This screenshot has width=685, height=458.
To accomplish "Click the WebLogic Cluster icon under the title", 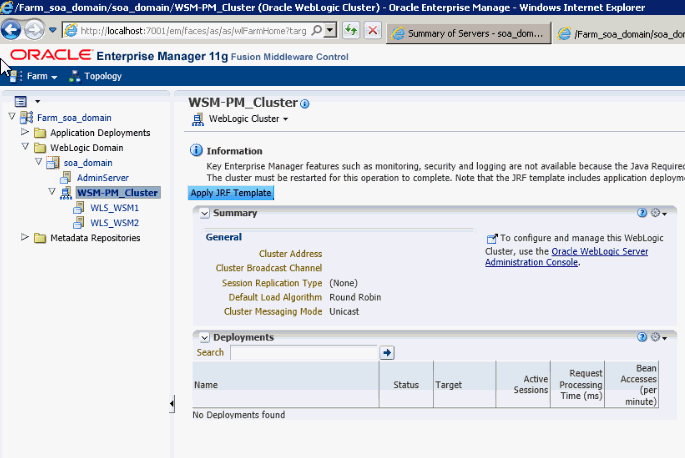I will click(198, 119).
